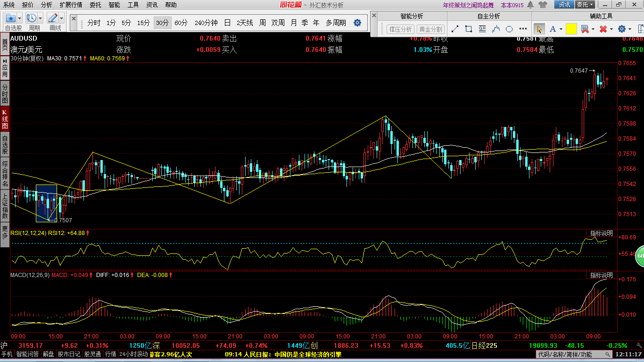This screenshot has width=644, height=362.
Task: Expand the 委托 dropdown button
Action: [585, 5]
